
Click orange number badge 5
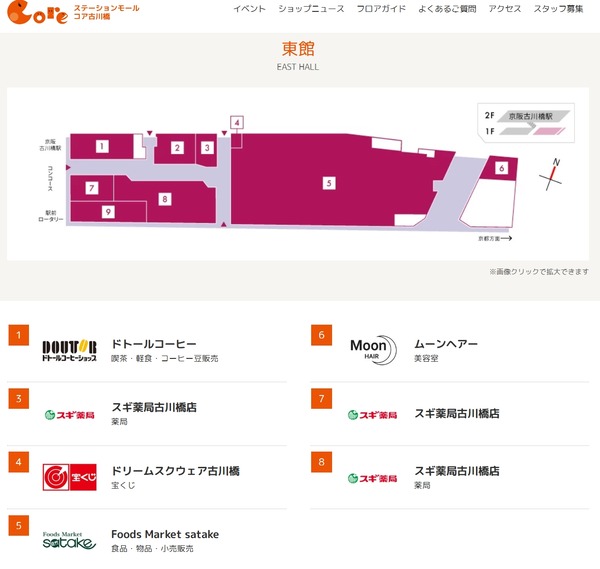tap(18, 525)
